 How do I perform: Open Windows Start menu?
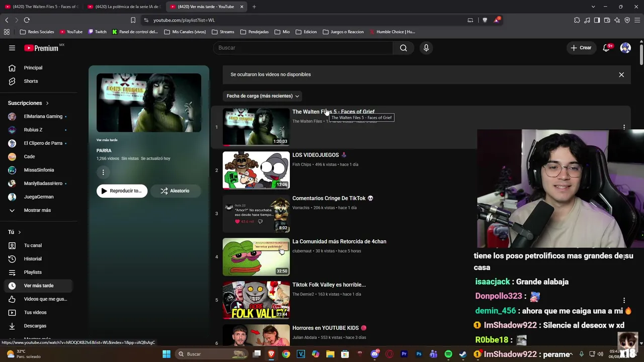(x=167, y=354)
